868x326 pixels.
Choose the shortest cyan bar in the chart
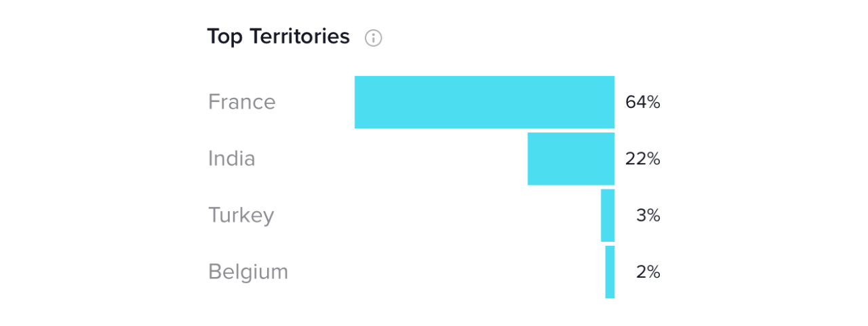tap(610, 272)
